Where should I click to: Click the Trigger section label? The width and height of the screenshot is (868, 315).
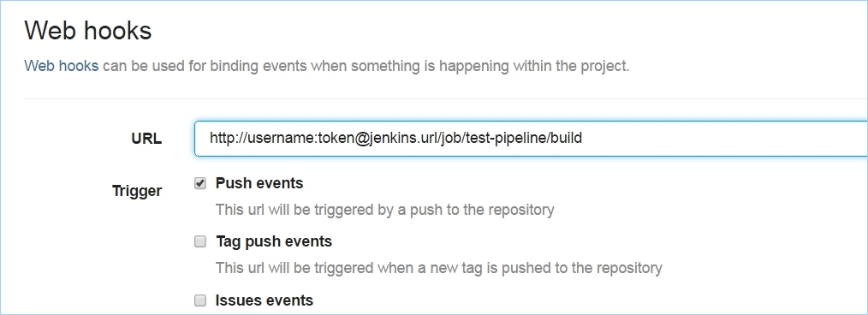tap(137, 191)
